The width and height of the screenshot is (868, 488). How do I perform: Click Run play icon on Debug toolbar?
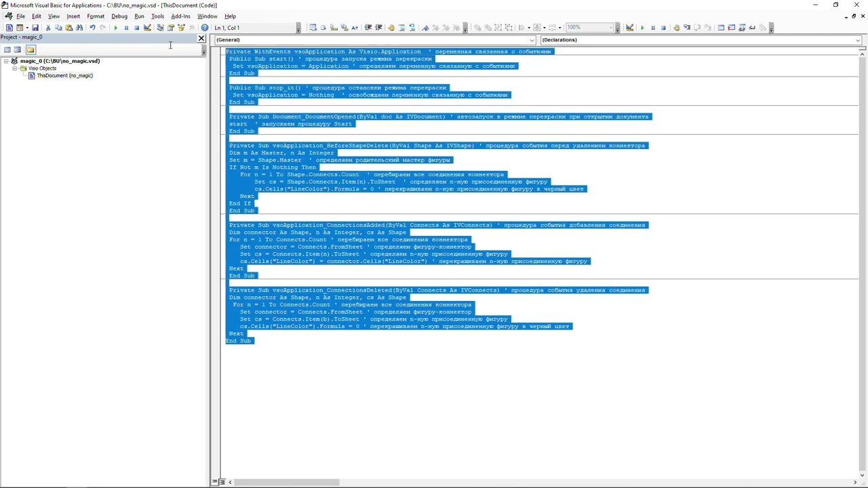pos(642,28)
